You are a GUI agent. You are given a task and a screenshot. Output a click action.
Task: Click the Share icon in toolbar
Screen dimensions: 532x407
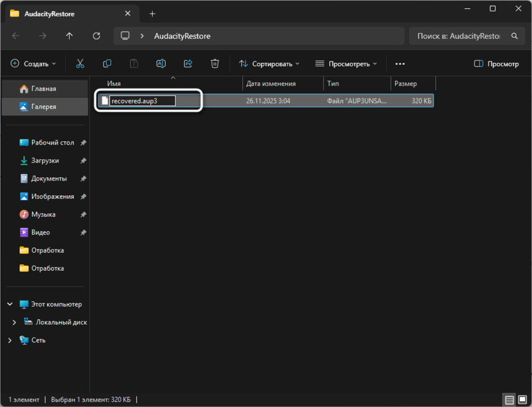[188, 63]
